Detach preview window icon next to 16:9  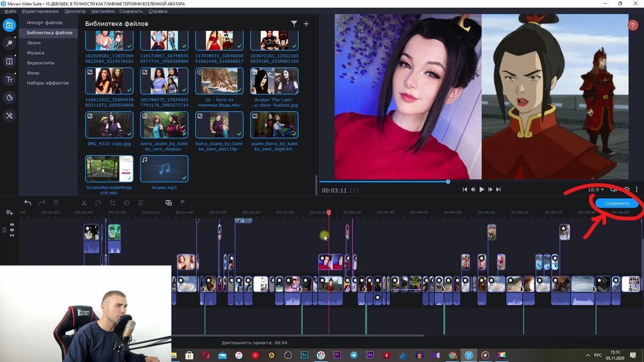pyautogui.click(x=614, y=189)
